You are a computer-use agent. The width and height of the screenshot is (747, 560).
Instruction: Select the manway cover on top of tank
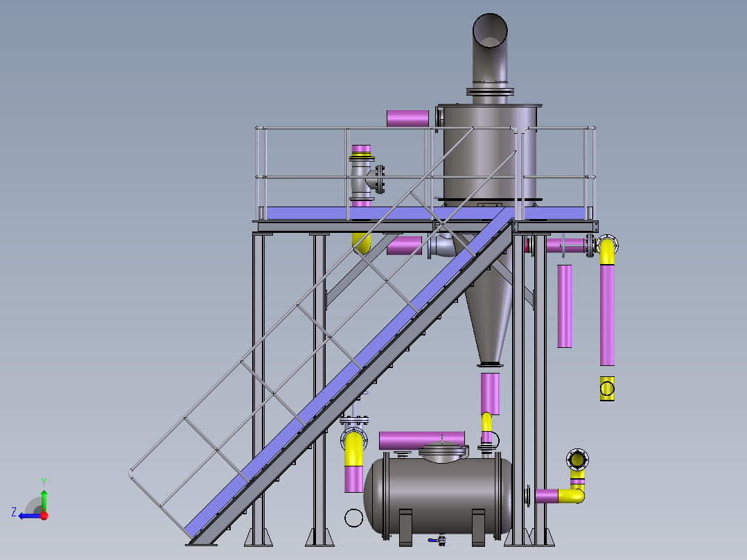[442, 451]
